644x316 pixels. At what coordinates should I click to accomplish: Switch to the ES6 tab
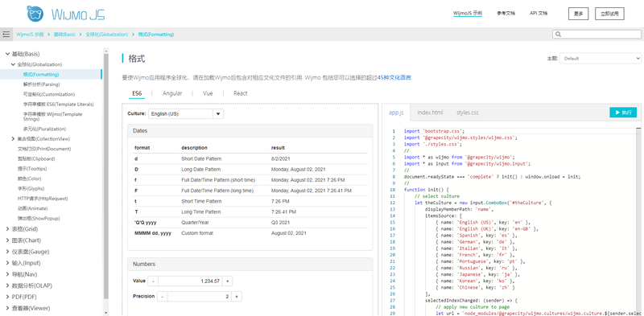(x=137, y=93)
